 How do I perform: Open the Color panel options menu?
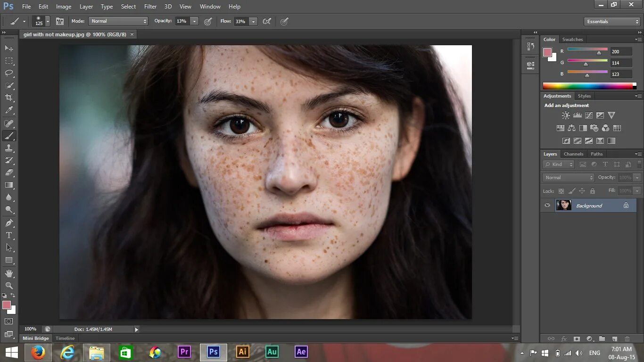[x=638, y=39]
